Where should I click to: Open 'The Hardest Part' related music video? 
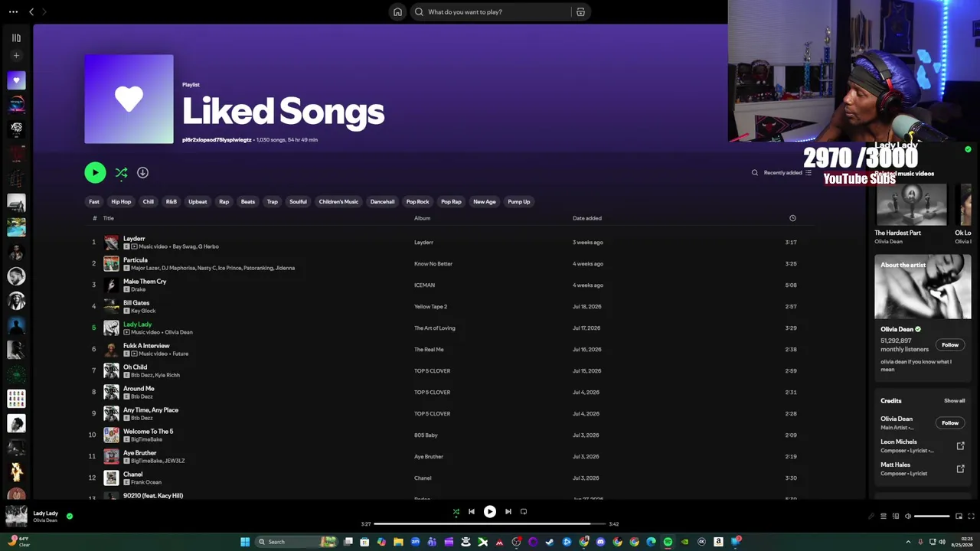pyautogui.click(x=911, y=204)
